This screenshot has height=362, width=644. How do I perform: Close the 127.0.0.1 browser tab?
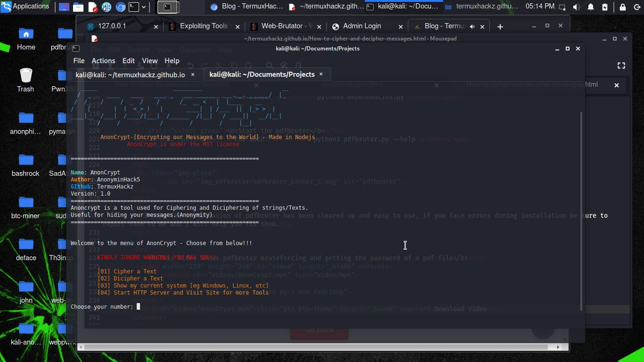click(156, 27)
